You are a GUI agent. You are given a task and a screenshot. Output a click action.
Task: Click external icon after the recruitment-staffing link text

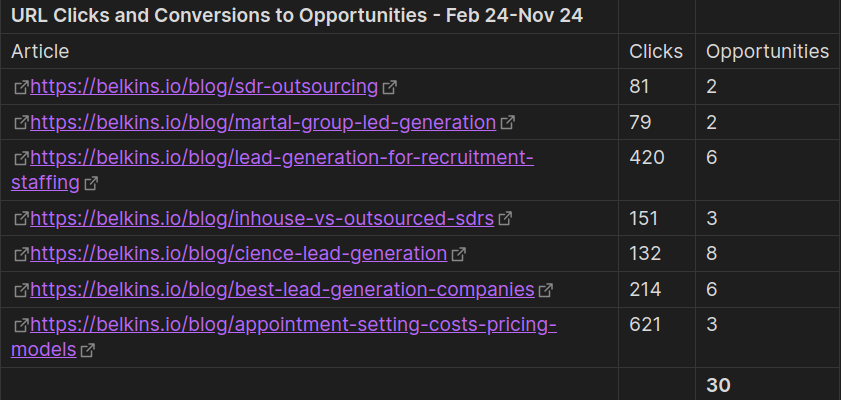pyautogui.click(x=91, y=184)
